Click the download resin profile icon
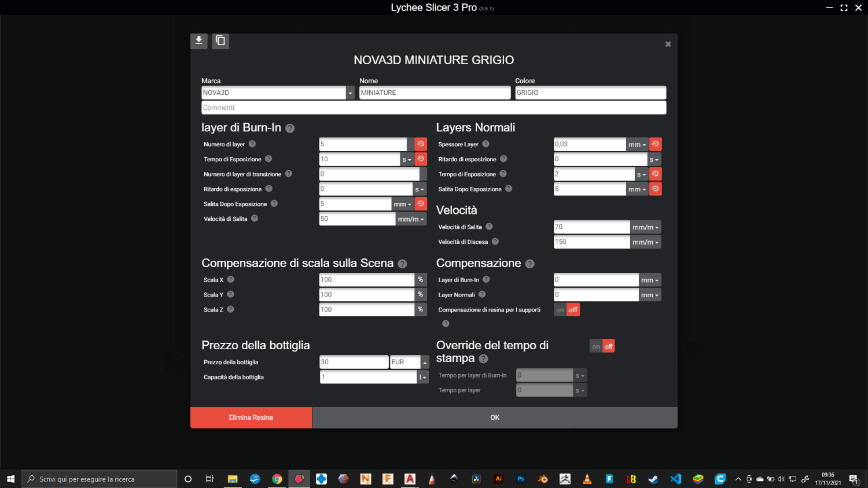 [x=198, y=40]
